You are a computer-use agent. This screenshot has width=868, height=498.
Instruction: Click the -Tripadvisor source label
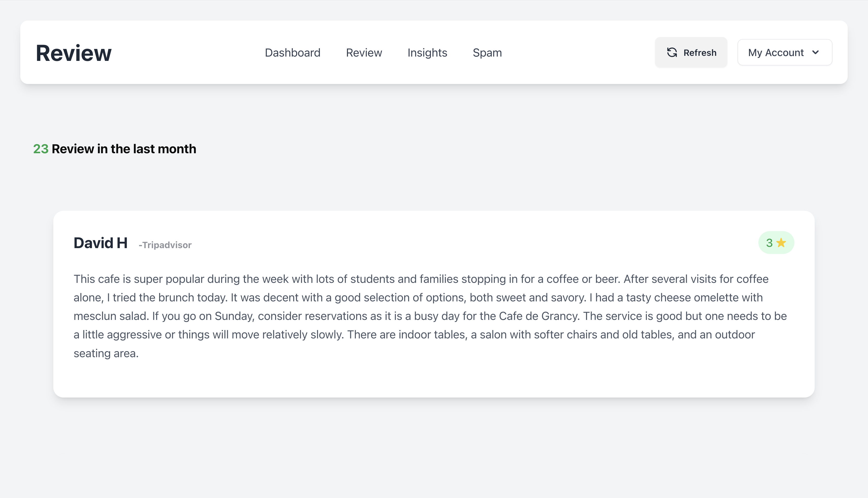click(x=165, y=245)
